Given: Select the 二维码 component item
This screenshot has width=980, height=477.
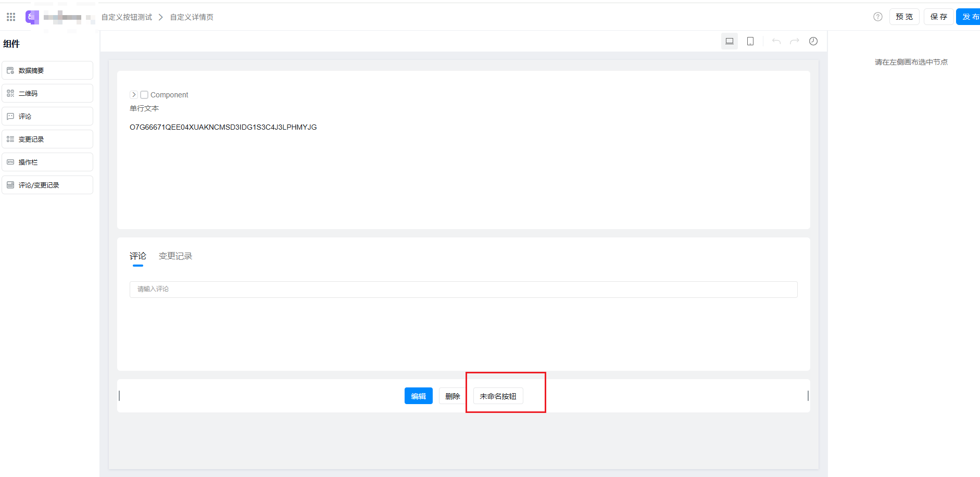Looking at the screenshot, I should 47,93.
